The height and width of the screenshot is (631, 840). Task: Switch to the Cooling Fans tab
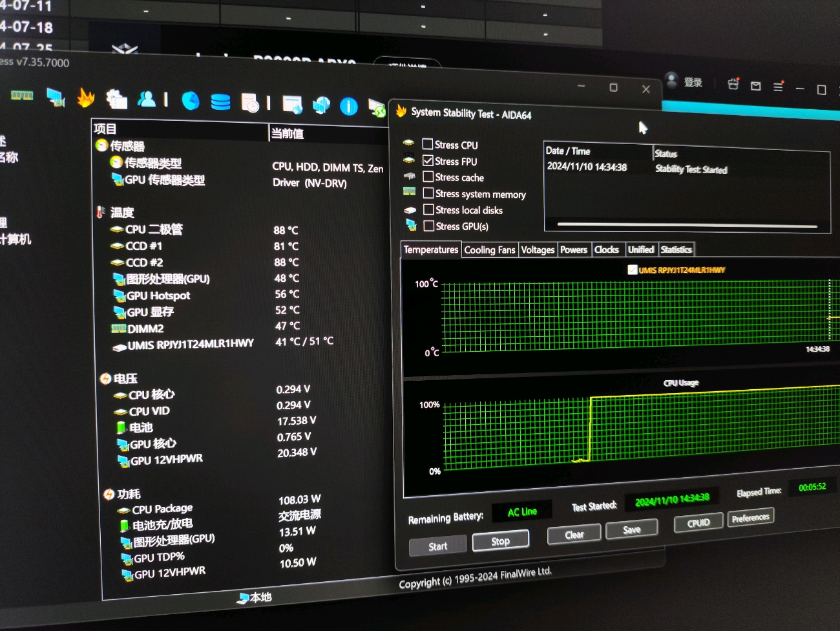(x=490, y=250)
